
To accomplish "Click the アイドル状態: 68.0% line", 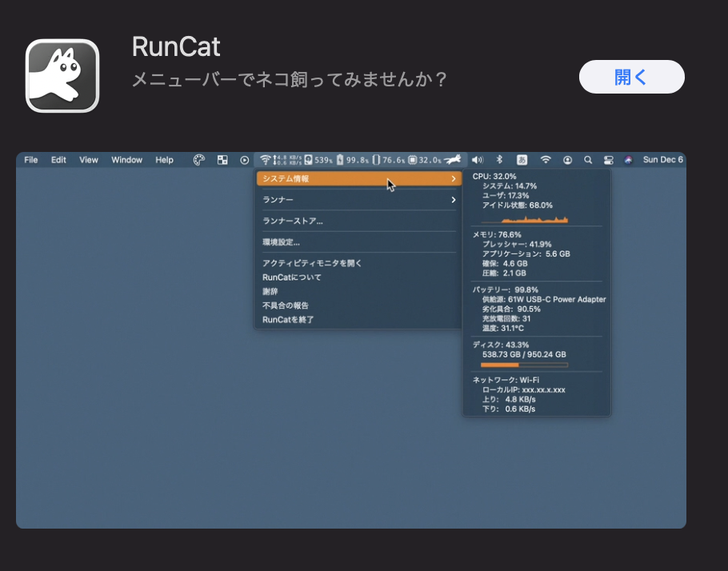I will tap(518, 206).
